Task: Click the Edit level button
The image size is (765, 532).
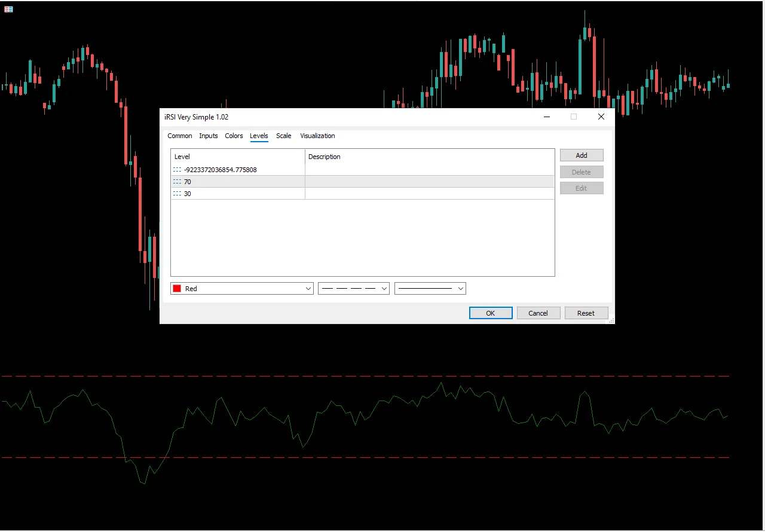Action: [x=582, y=188]
